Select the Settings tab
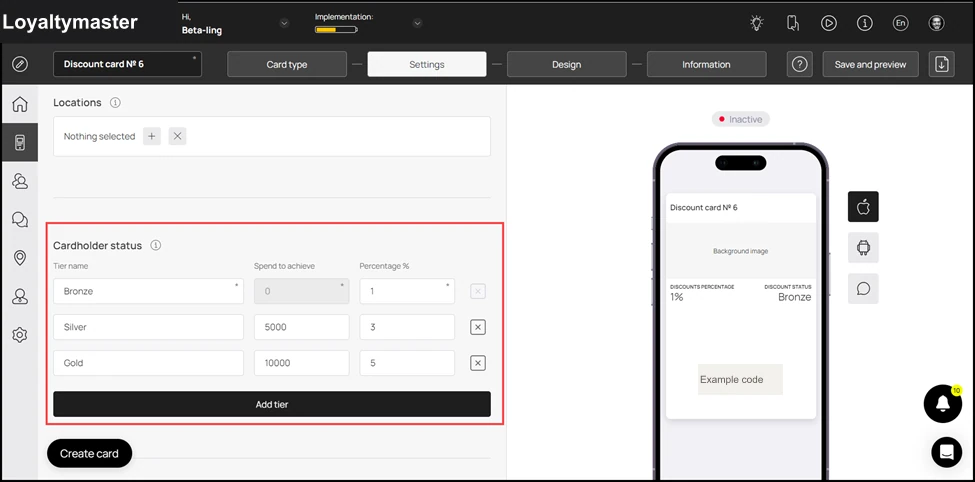 pos(427,64)
